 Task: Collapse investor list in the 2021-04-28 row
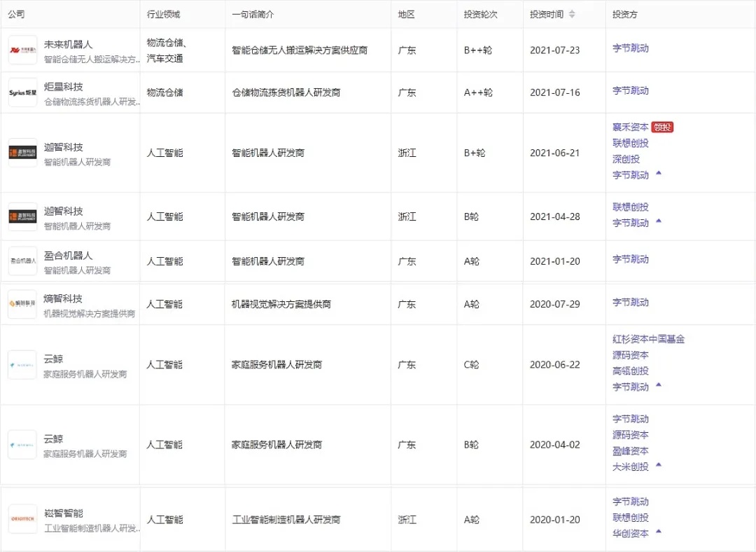click(659, 221)
